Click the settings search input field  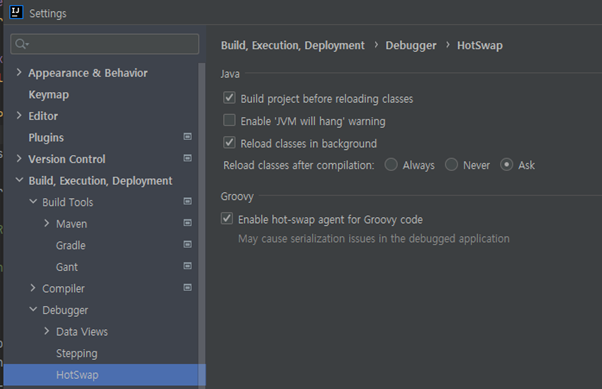[104, 44]
